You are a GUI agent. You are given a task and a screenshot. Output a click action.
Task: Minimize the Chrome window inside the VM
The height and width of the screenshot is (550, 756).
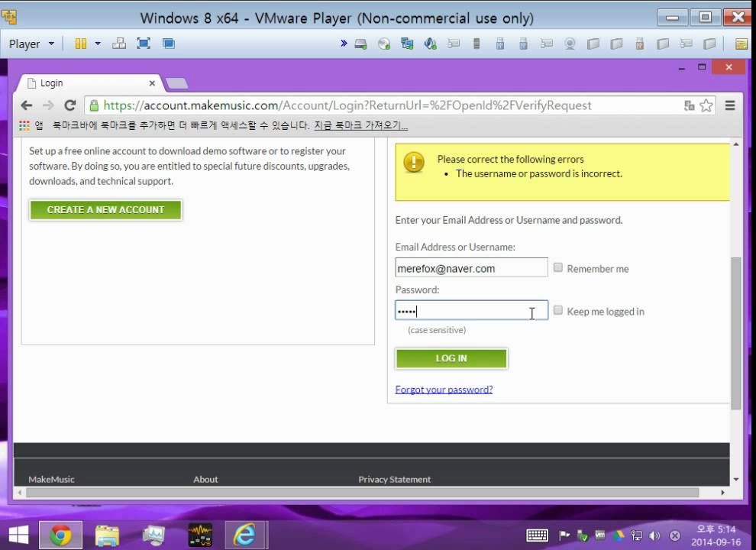[x=681, y=68]
